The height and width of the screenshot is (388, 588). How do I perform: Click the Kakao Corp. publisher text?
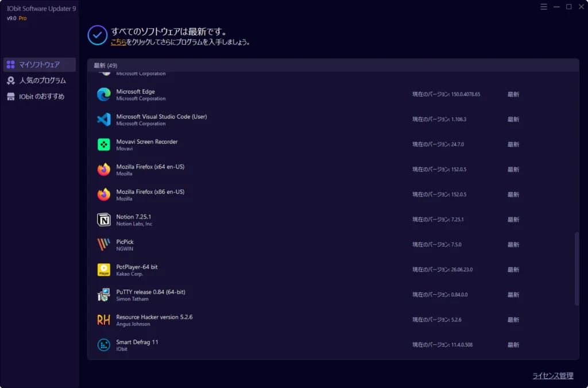(x=129, y=274)
